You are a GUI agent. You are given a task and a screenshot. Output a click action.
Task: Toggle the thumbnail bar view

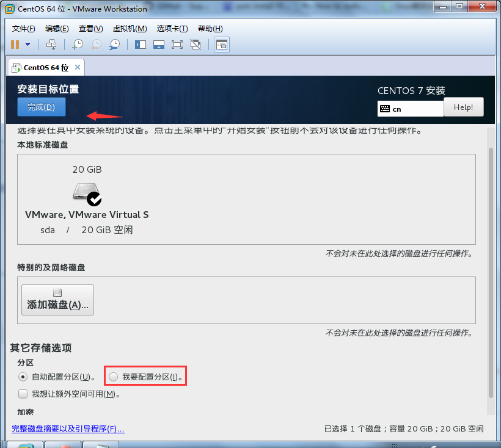[x=158, y=45]
